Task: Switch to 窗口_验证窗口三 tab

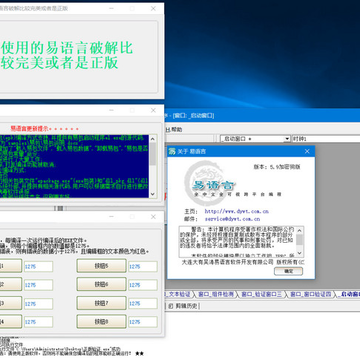Action: (261, 294)
